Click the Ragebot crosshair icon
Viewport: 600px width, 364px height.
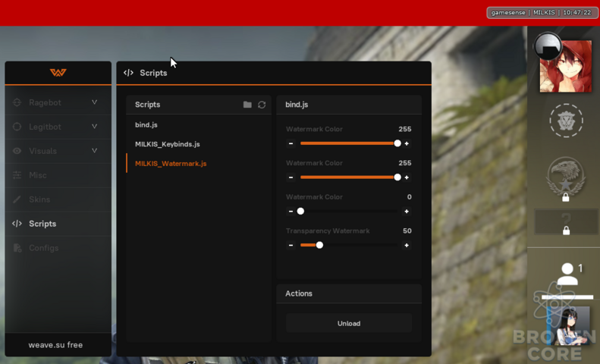(x=17, y=102)
